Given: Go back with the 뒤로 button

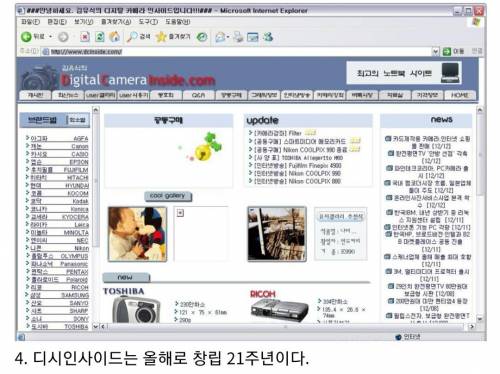Looking at the screenshot, I should [x=33, y=36].
